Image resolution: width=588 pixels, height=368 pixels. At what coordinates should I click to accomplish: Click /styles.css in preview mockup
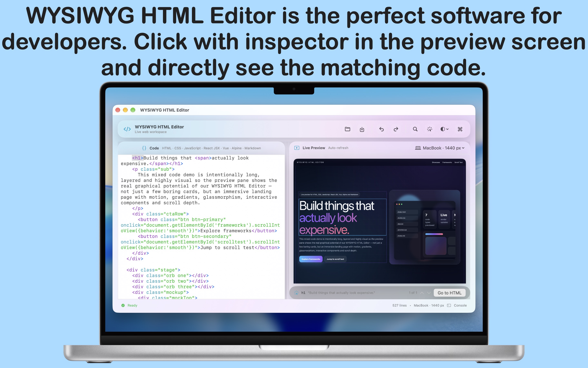pos(407,218)
